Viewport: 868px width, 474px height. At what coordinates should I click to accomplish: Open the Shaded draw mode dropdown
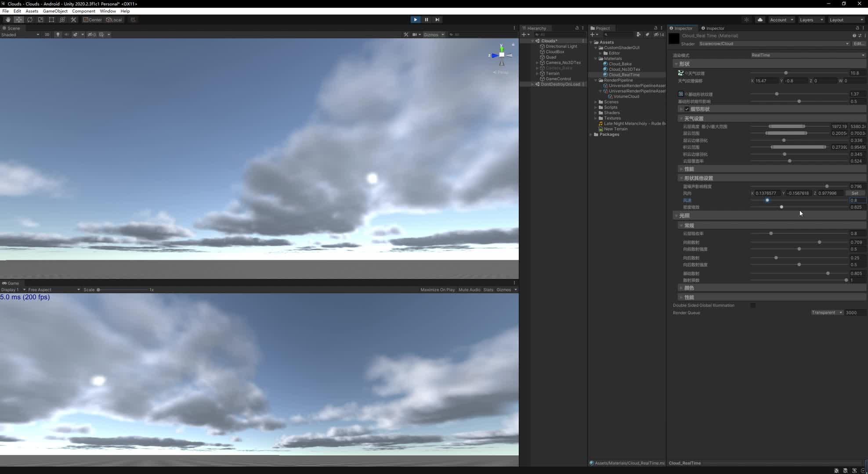click(20, 35)
